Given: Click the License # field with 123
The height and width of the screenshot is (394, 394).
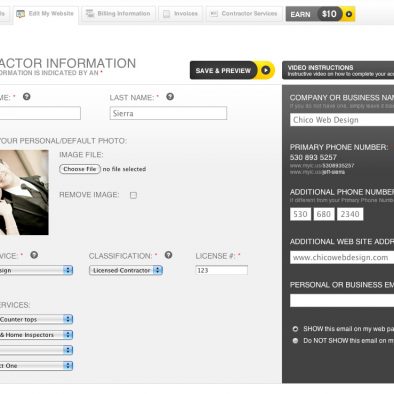Looking at the screenshot, I should [x=222, y=270].
